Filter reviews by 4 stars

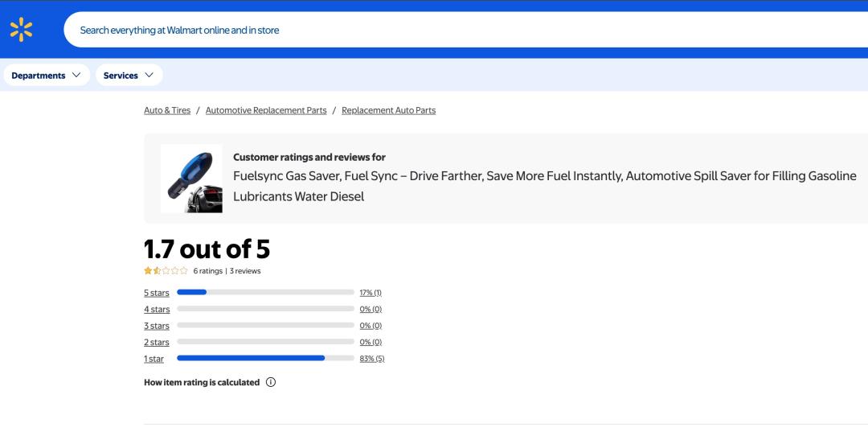[157, 309]
